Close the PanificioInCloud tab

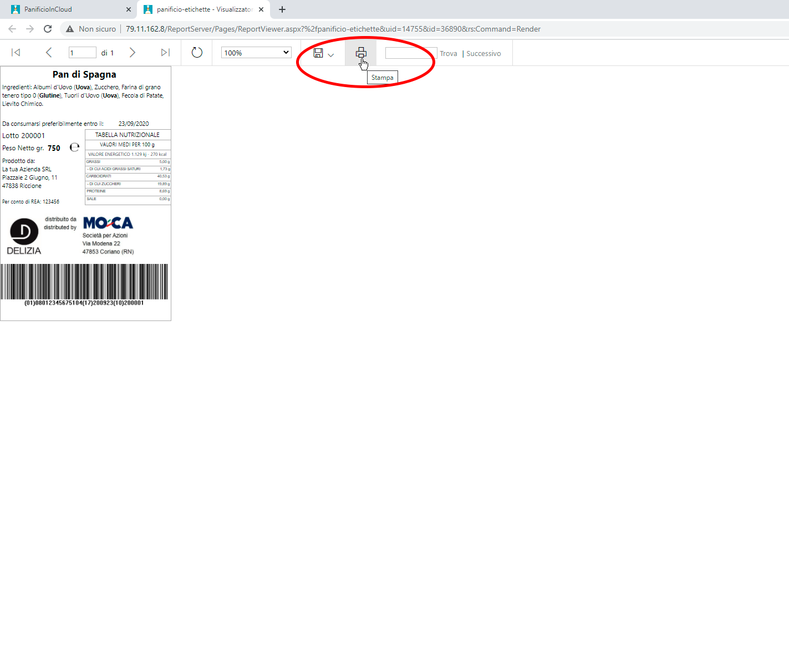pos(129,9)
